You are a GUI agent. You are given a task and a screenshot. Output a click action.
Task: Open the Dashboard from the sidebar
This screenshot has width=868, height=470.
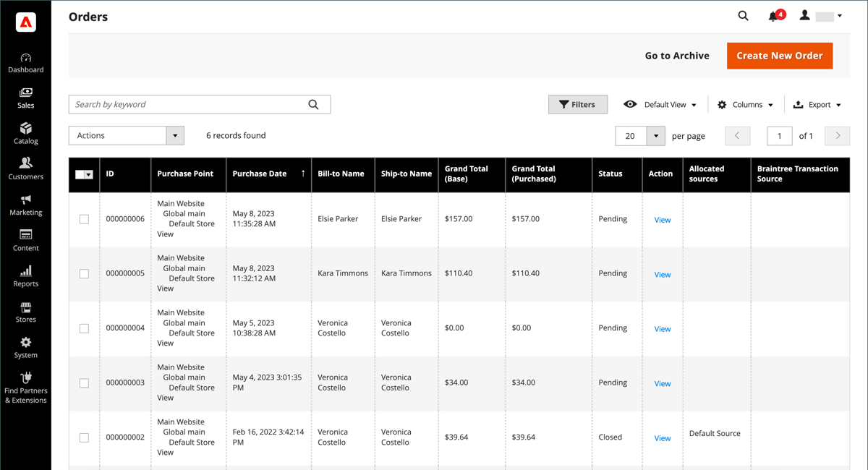(25, 62)
